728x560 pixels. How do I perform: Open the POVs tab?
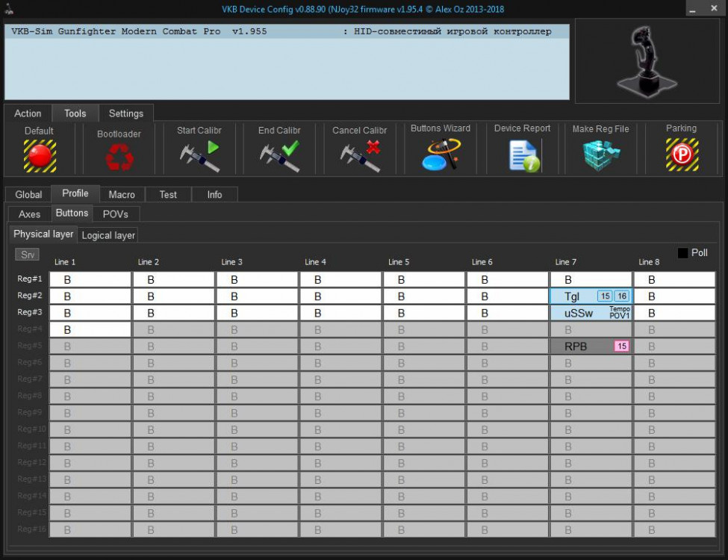point(116,214)
